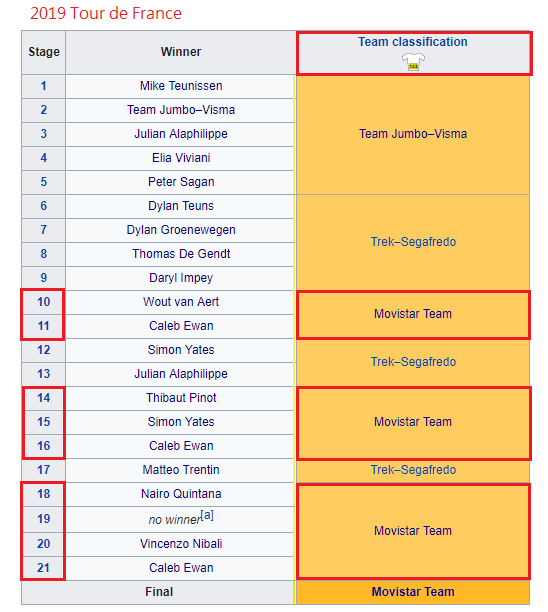The image size is (548, 612).
Task: Open Mike Teunissen's winner link
Action: point(181,86)
